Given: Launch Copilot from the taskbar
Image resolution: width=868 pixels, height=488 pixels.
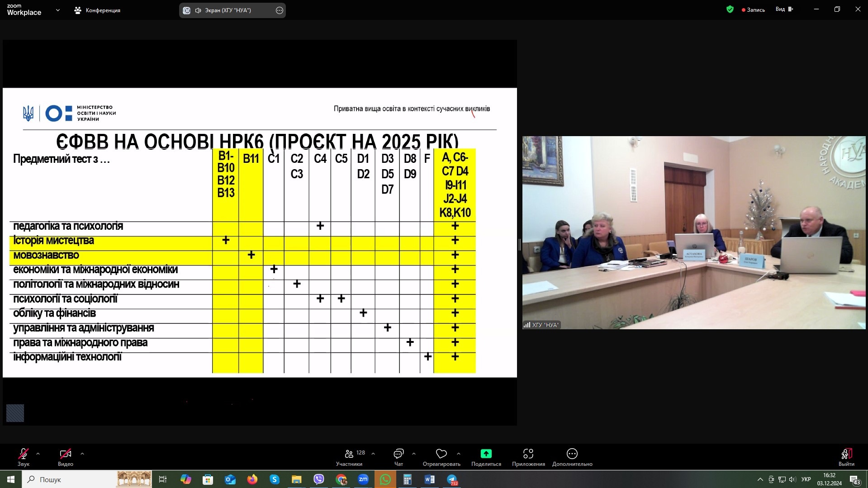Looking at the screenshot, I should 186,479.
